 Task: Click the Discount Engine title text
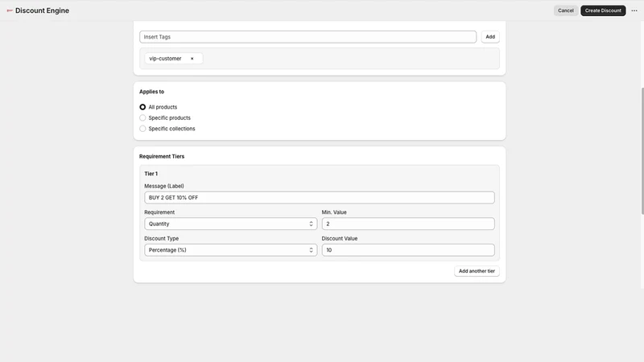click(43, 10)
